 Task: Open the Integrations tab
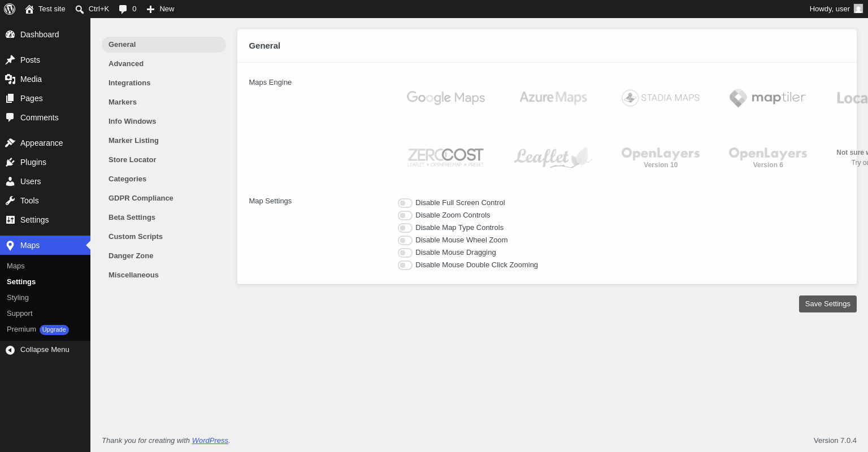coord(164,83)
